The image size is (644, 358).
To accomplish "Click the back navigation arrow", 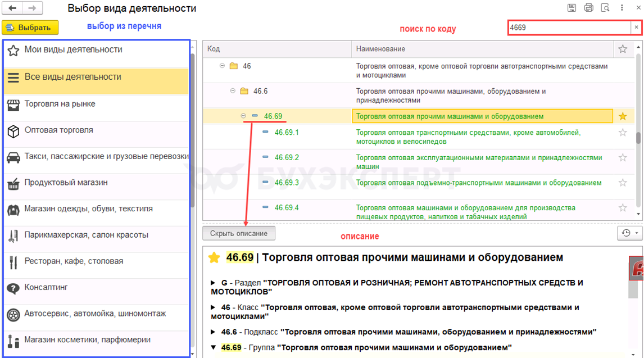I will (12, 8).
